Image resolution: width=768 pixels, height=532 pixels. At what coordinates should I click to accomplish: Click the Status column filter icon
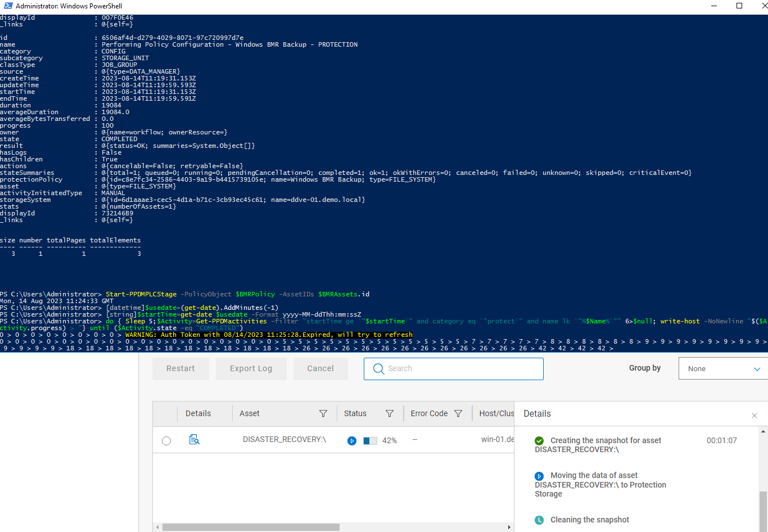coord(390,413)
